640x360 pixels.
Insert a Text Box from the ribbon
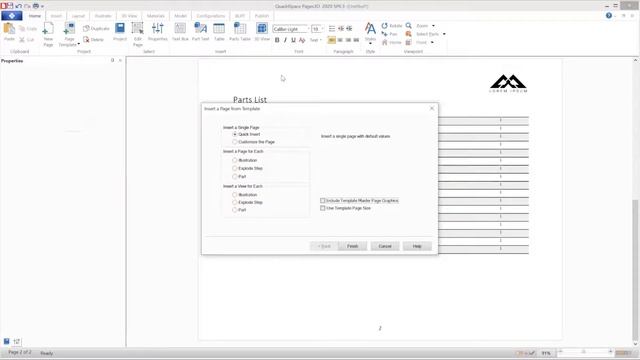point(180,29)
